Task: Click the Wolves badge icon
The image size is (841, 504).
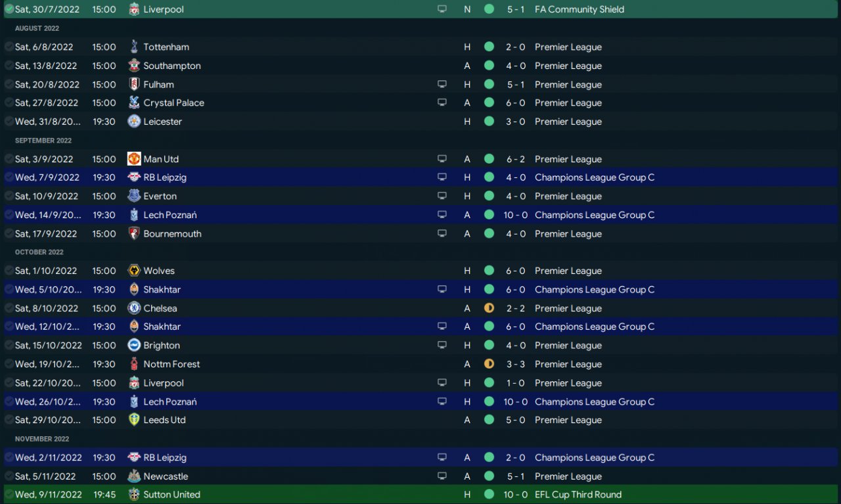Action: tap(134, 271)
